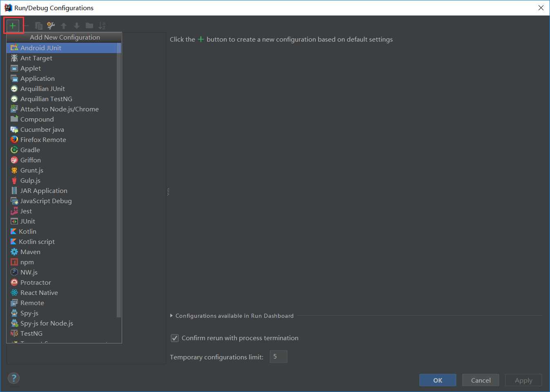Click the Copy Configuration toolbar icon
Viewport: 550px width, 392px height.
(39, 26)
